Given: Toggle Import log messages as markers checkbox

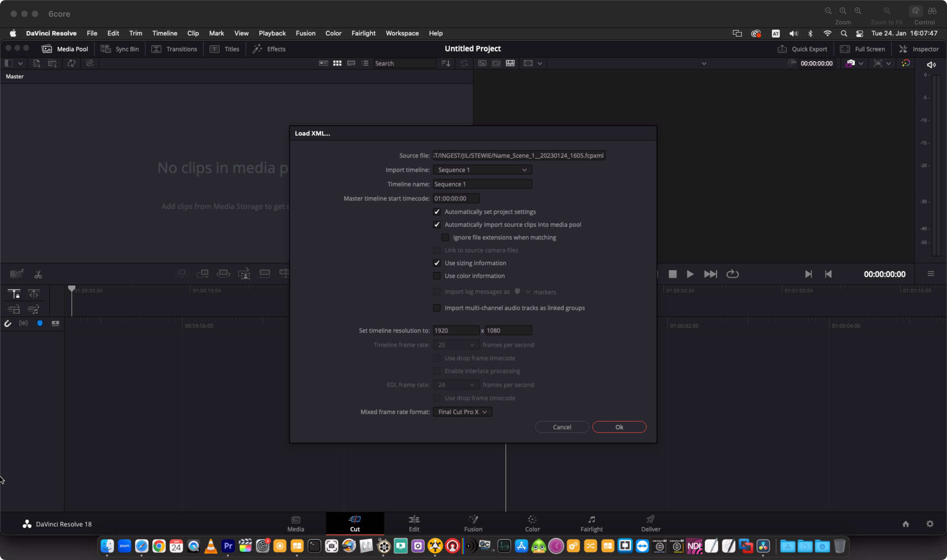Looking at the screenshot, I should click(x=437, y=292).
